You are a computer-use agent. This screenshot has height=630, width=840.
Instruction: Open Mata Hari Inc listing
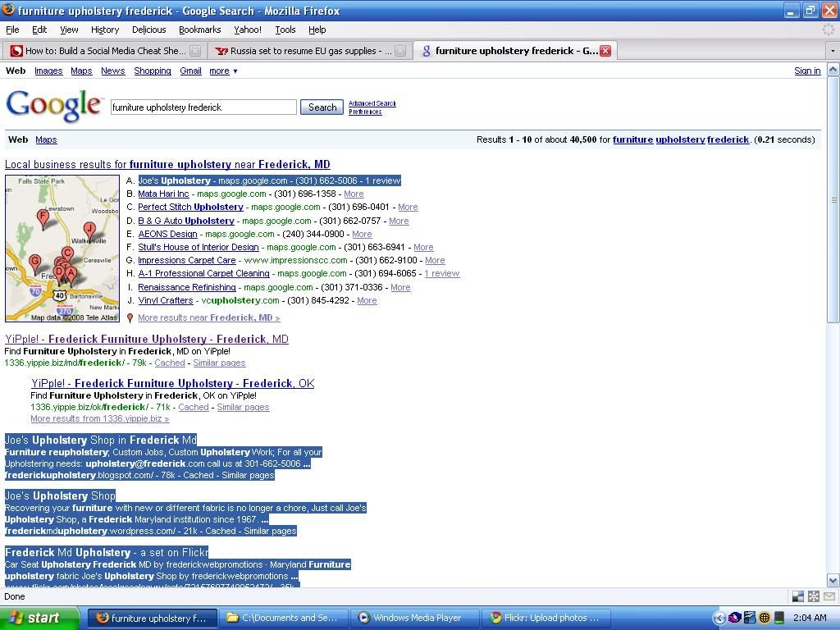click(x=163, y=194)
